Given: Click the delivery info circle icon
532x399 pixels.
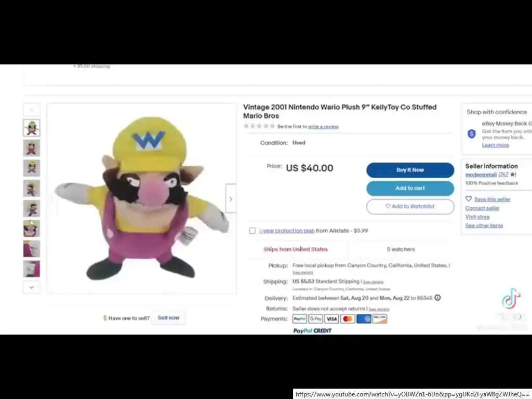Looking at the screenshot, I should point(437,298).
